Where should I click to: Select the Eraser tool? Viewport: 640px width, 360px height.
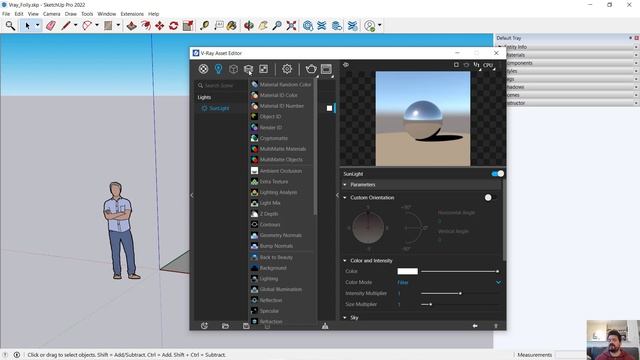pos(51,26)
